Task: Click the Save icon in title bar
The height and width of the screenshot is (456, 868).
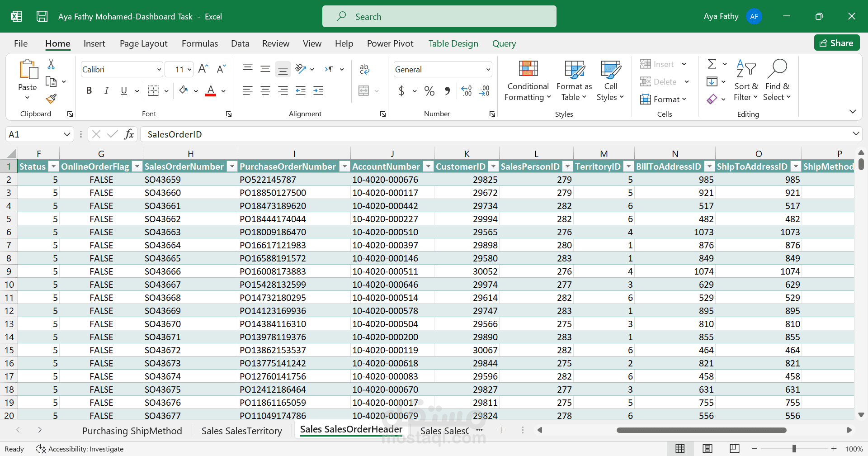Action: pyautogui.click(x=42, y=17)
